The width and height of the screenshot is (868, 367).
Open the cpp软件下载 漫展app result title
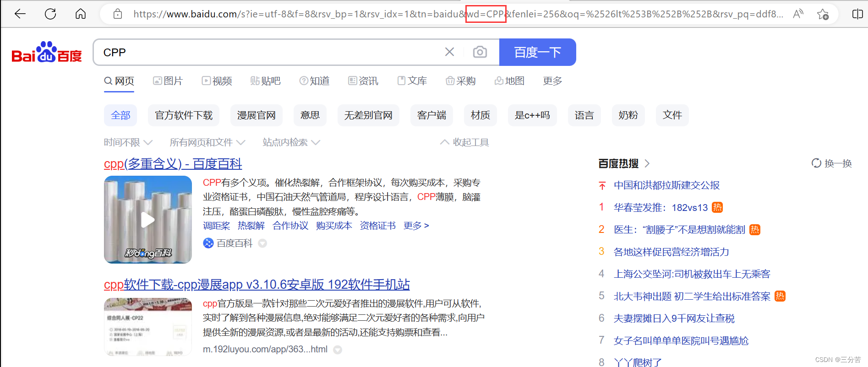pyautogui.click(x=257, y=285)
